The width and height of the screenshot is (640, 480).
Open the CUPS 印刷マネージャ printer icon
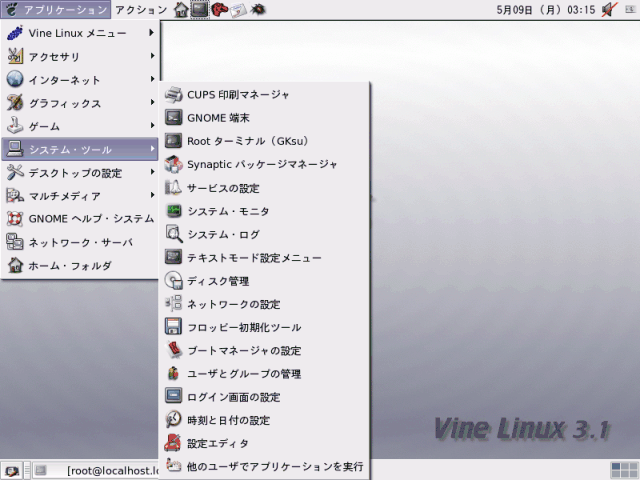click(173, 95)
